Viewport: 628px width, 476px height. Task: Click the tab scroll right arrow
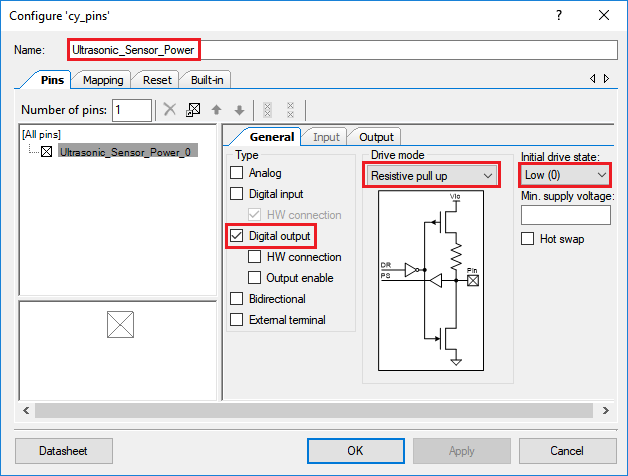(x=606, y=79)
